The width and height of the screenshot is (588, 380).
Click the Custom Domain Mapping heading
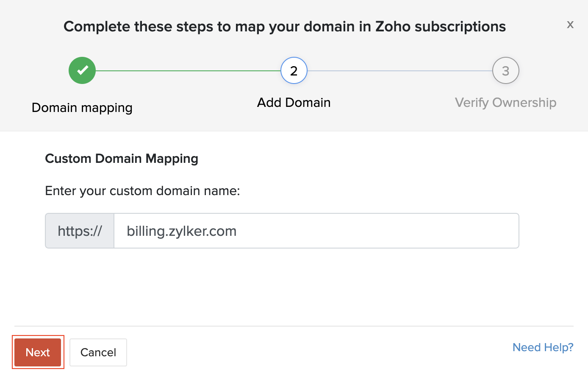pos(122,159)
